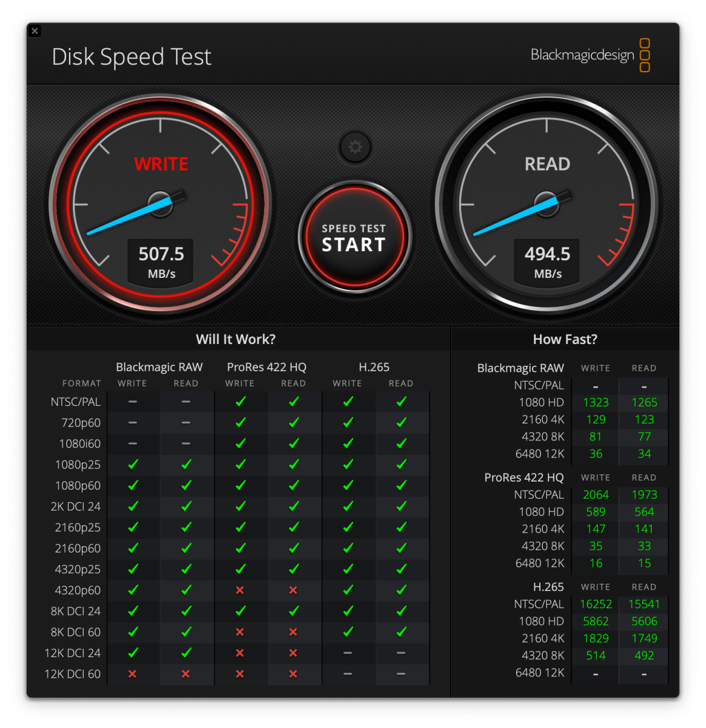Click H.265 column header in Will It Work
This screenshot has height=728, width=706.
pyautogui.click(x=374, y=367)
